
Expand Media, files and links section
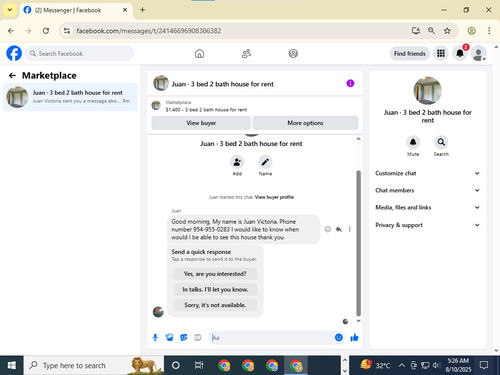(x=427, y=207)
